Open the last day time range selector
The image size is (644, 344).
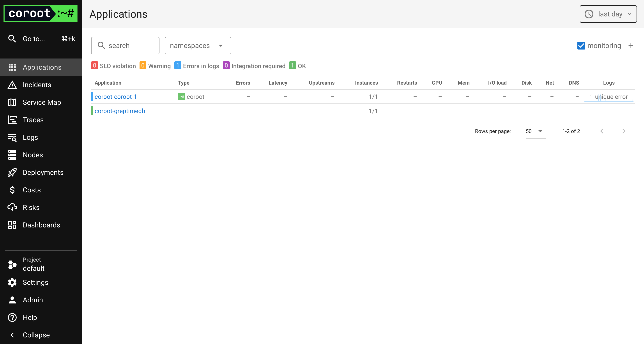tap(608, 14)
